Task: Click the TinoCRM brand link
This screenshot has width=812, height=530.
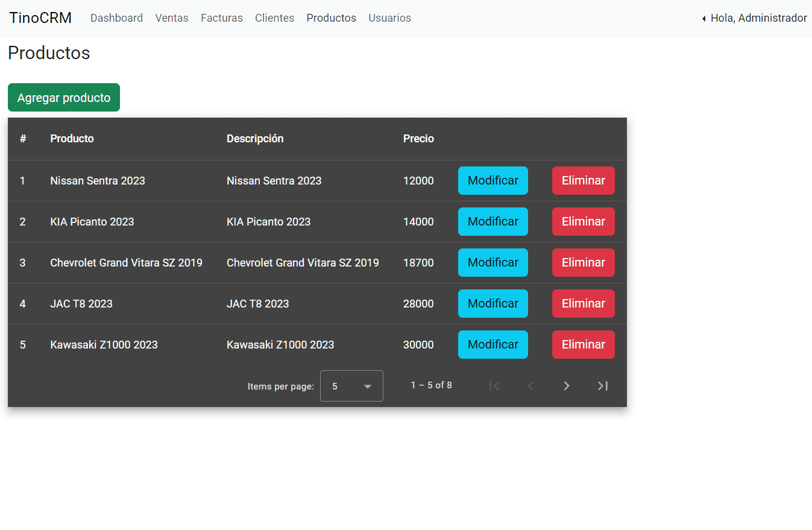Action: point(40,18)
